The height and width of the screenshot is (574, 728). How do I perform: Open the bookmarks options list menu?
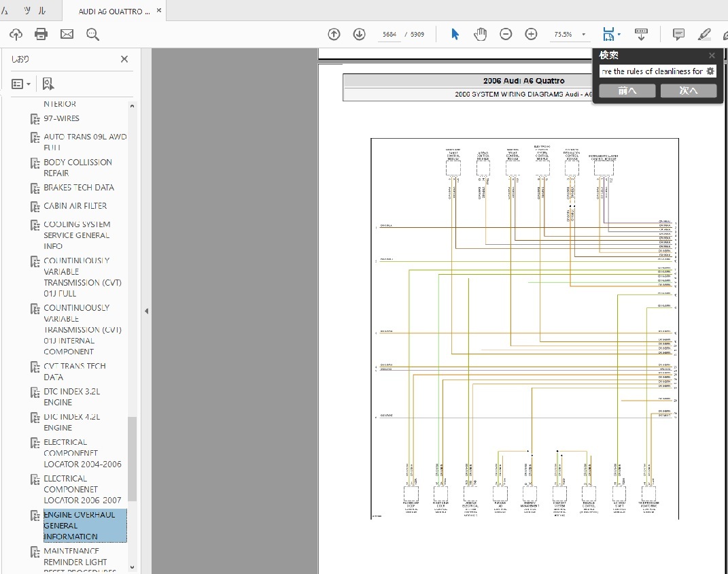pyautogui.click(x=21, y=84)
